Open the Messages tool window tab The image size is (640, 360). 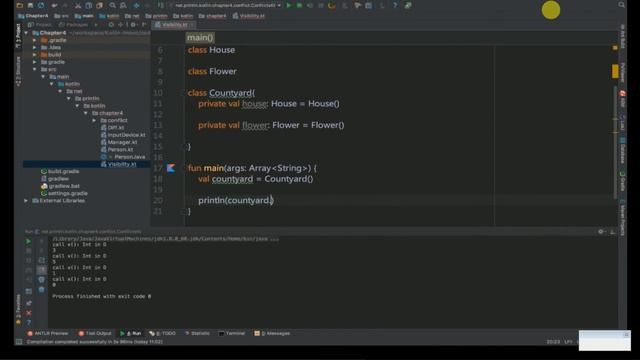click(x=272, y=333)
